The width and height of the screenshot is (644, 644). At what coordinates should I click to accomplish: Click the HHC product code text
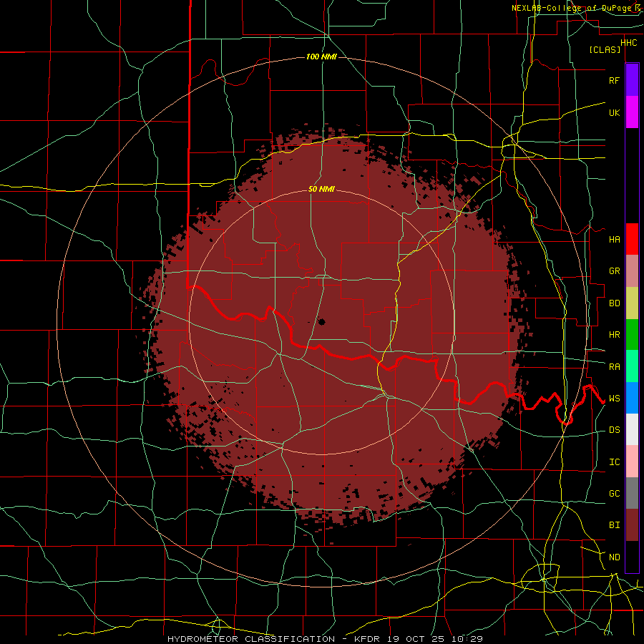click(629, 43)
